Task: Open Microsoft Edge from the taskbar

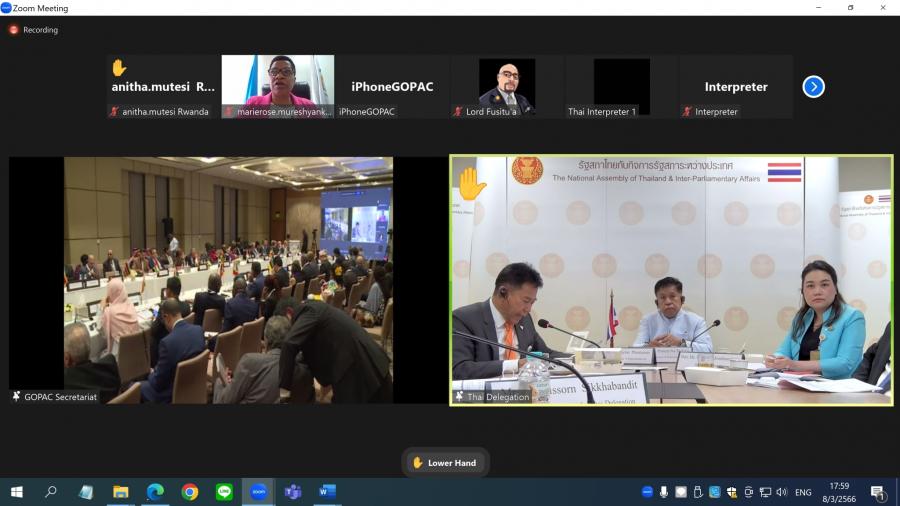Action: pyautogui.click(x=155, y=492)
